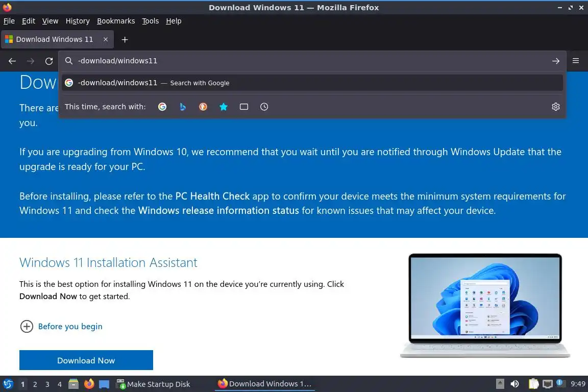This screenshot has width=588, height=392.
Task: Open the Lubuntu start menu
Action: point(8,384)
